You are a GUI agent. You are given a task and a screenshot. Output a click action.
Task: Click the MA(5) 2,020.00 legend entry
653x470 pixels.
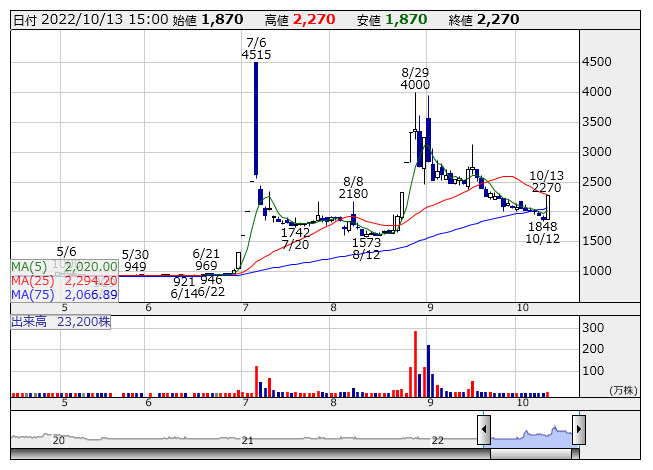(x=64, y=267)
